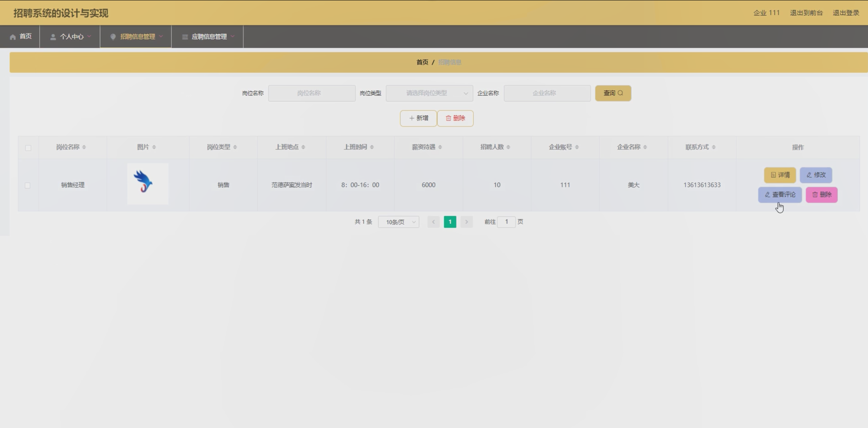Open the 岗位类型 select dropdown
Image resolution: width=868 pixels, height=428 pixels.
(x=429, y=93)
